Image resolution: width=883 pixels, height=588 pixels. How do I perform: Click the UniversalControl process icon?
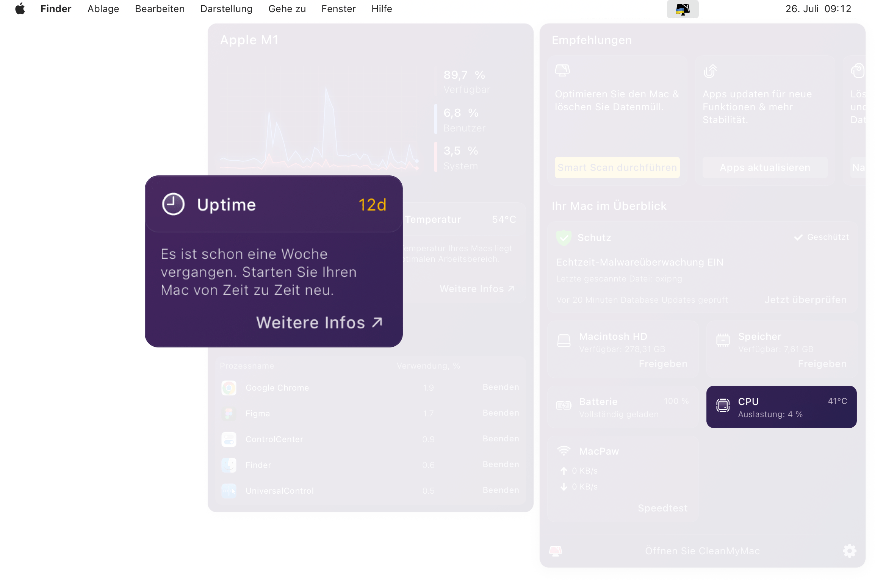(229, 491)
